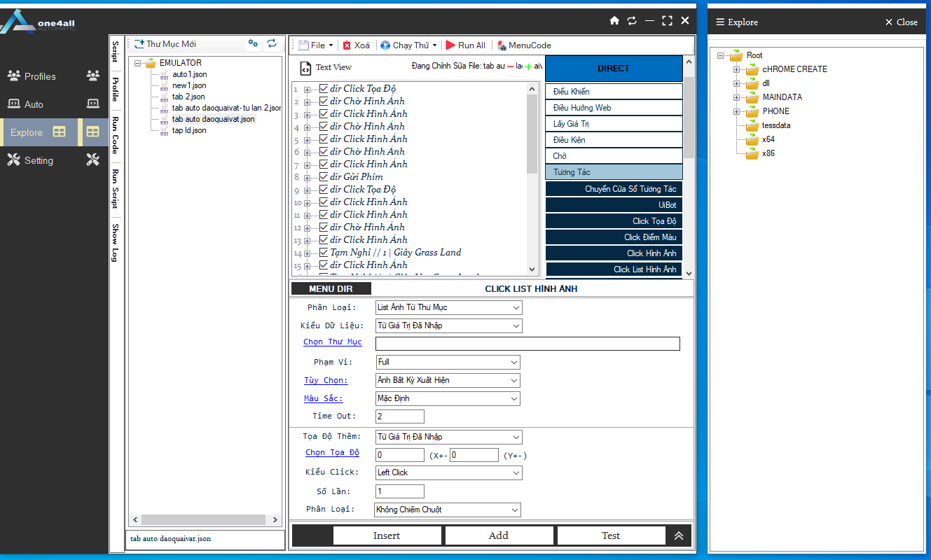Click the refresh icon beside Thư Mục Mới

coord(272,43)
